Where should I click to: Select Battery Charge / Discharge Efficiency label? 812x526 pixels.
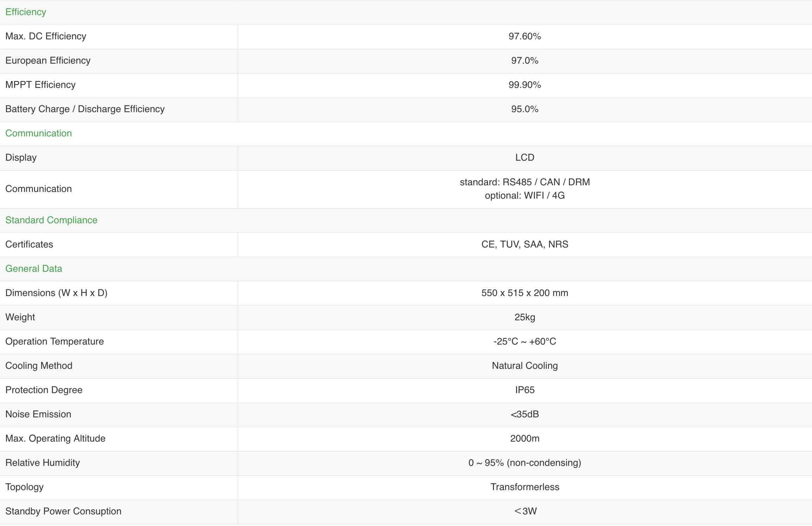point(85,109)
